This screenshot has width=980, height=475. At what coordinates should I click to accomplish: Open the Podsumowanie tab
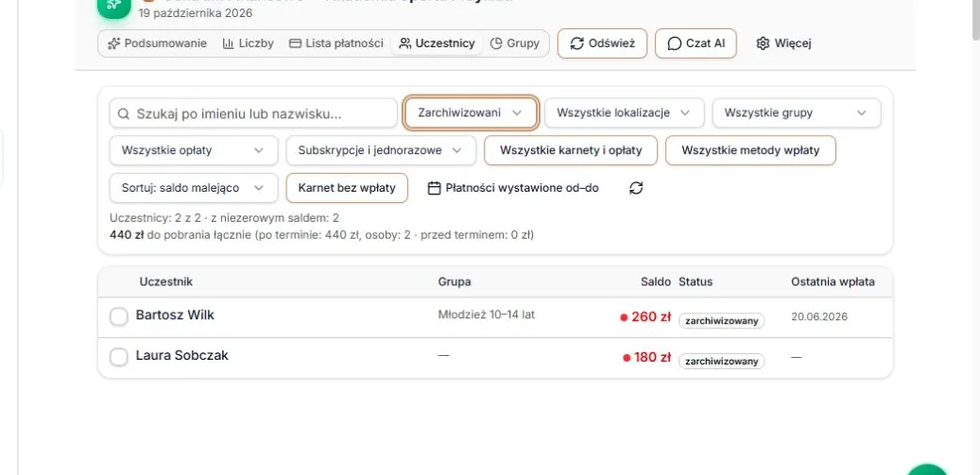pyautogui.click(x=157, y=43)
